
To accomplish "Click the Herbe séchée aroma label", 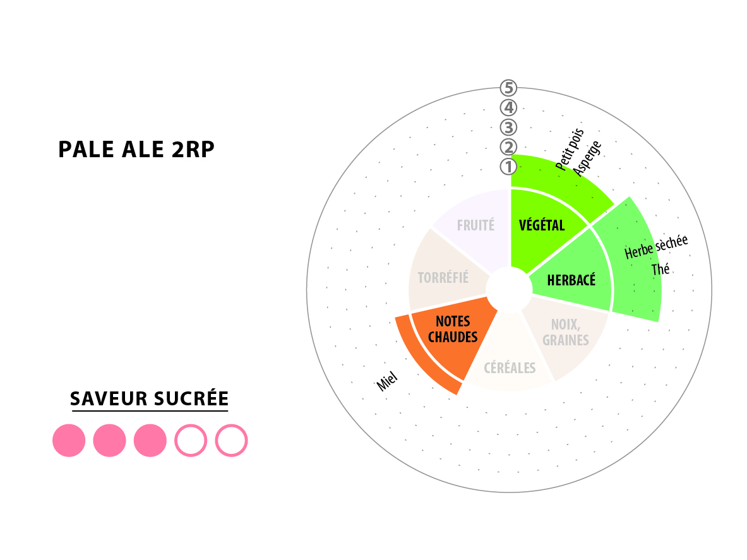I will [x=656, y=247].
